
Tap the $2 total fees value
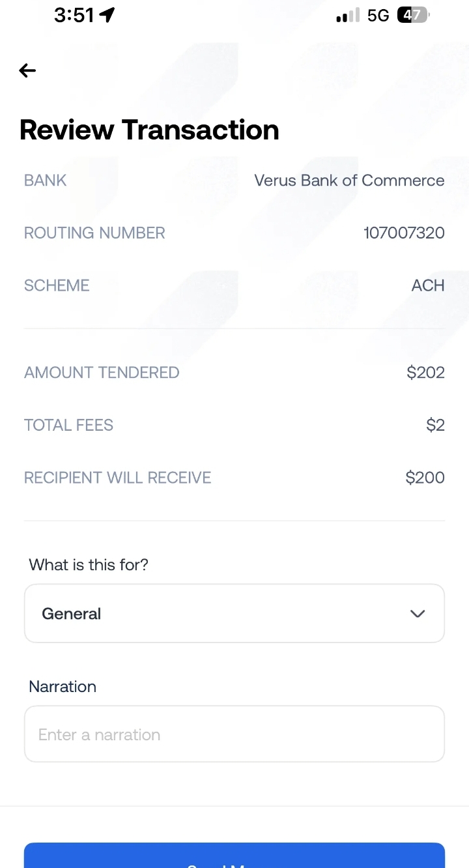[435, 425]
